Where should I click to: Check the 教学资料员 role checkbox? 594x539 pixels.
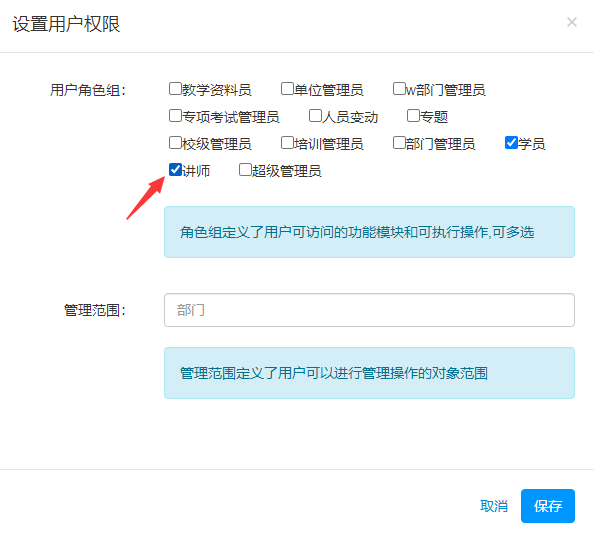[x=175, y=89]
